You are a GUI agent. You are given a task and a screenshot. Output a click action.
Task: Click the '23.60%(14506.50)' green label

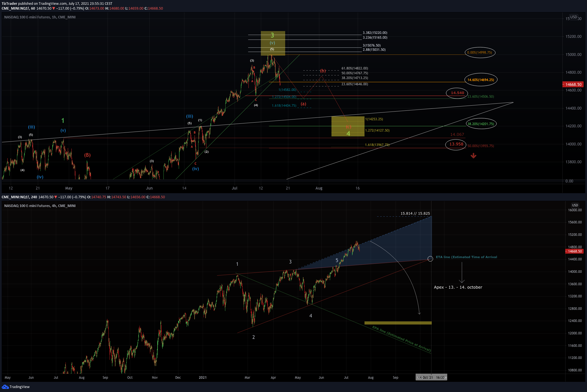coord(481,97)
